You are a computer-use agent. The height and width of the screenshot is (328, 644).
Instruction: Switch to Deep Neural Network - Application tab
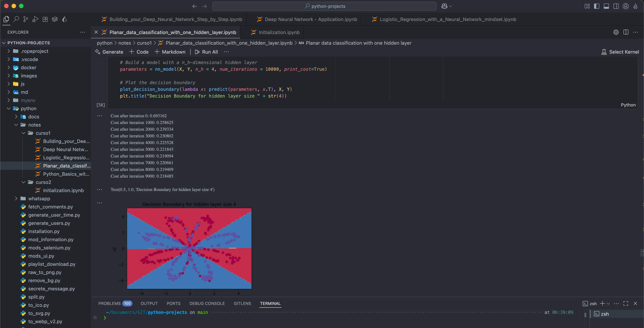(x=307, y=19)
